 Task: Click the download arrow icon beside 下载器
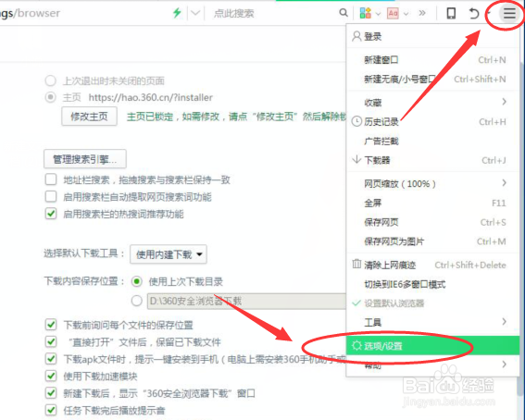click(356, 159)
